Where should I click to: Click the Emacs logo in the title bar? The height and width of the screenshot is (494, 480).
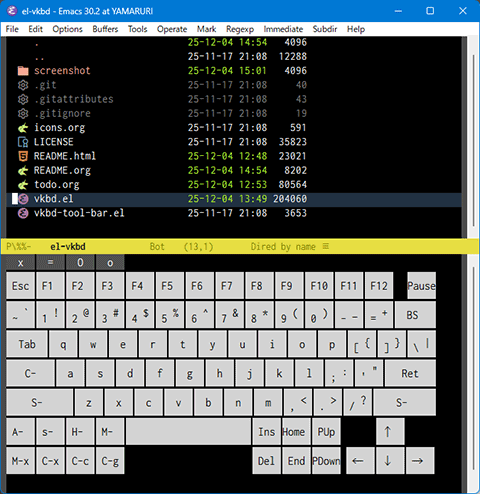12,11
